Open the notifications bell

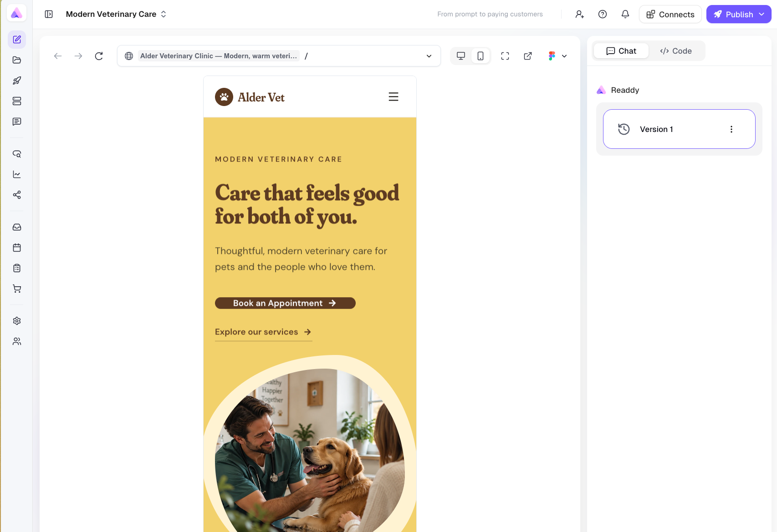pos(625,14)
